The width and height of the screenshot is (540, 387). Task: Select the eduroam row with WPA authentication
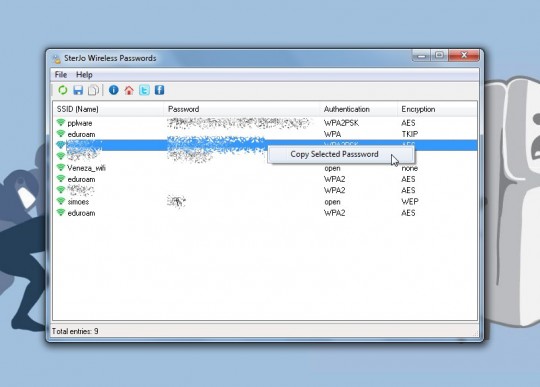[265, 134]
